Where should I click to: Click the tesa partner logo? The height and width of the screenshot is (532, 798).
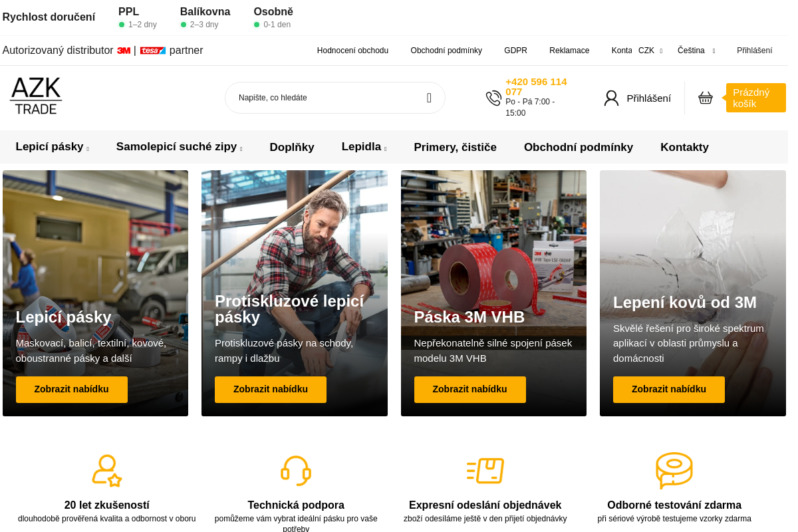(x=152, y=51)
